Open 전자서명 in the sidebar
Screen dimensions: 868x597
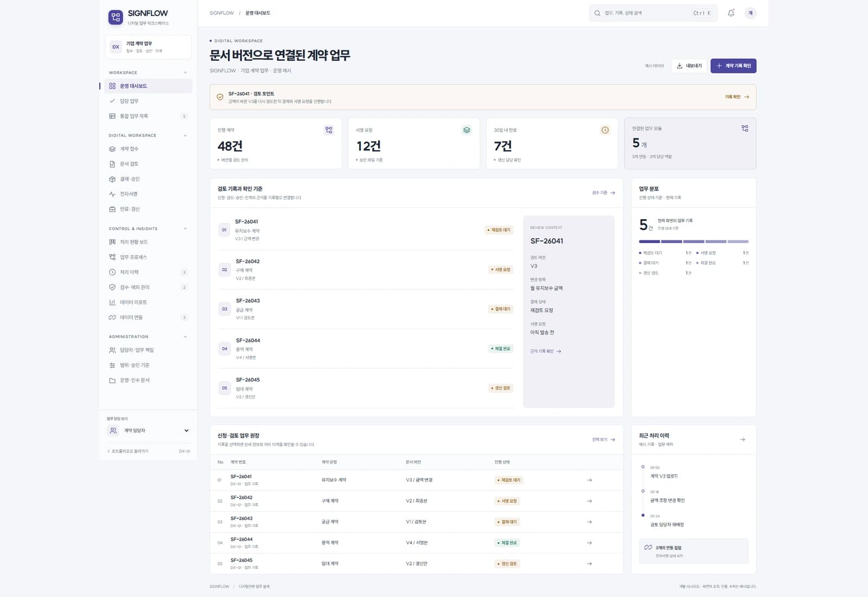[148, 194]
